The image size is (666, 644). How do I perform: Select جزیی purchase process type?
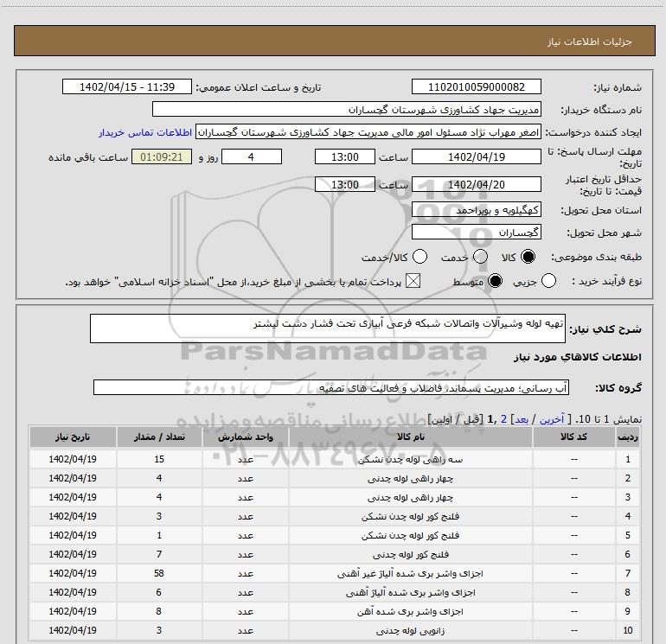pyautogui.click(x=549, y=282)
